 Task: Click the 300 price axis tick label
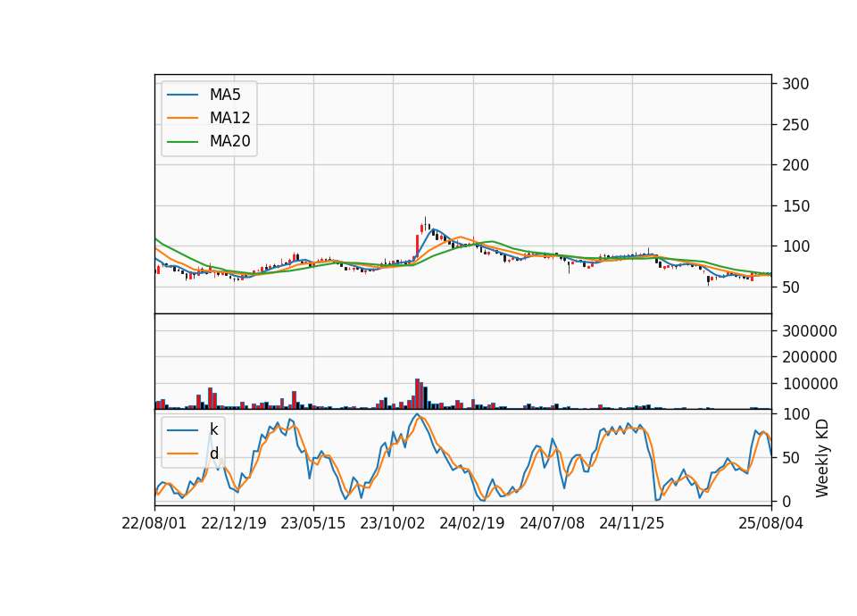click(x=795, y=84)
